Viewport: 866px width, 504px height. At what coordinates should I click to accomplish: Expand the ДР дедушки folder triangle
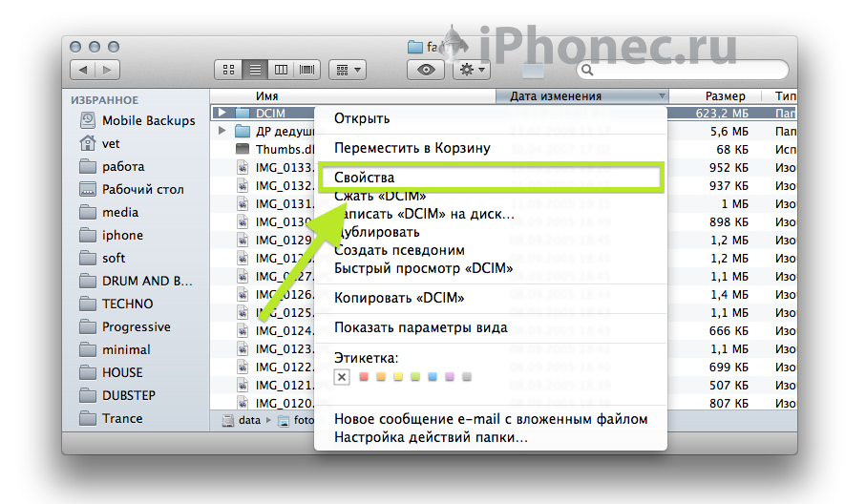(x=222, y=131)
